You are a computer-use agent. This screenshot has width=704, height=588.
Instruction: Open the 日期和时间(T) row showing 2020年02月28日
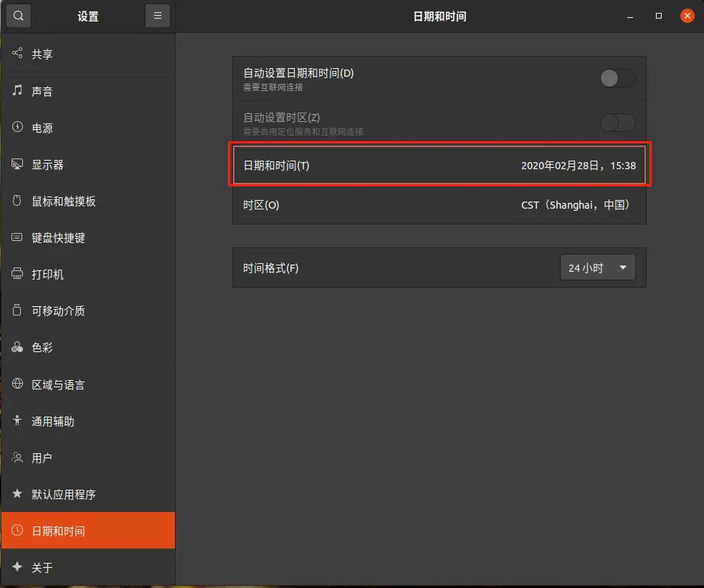[x=439, y=166]
